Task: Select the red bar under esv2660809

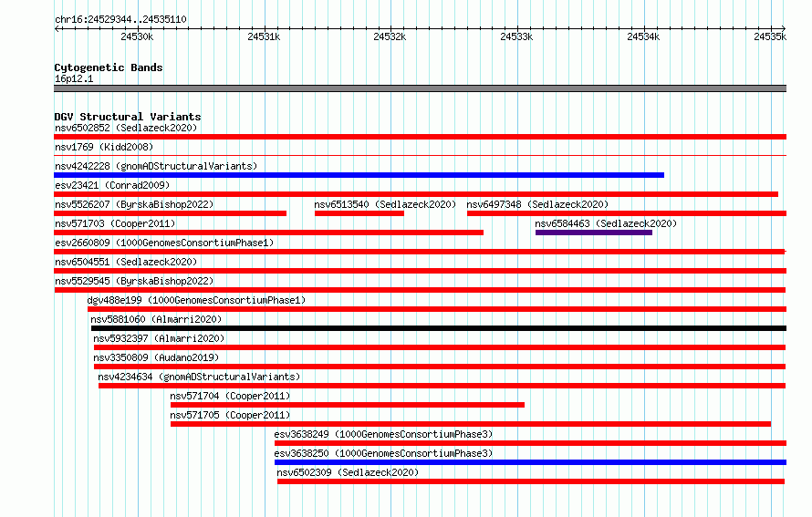Action: point(420,252)
